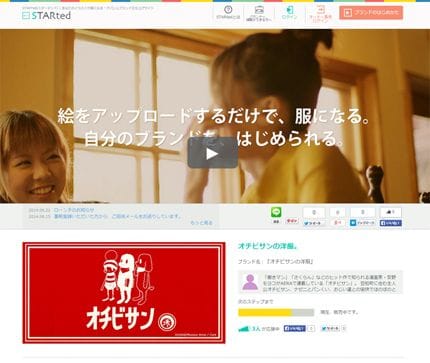Click the yellow step progress bar
Viewport: 430px width, 363px height.
pyautogui.click(x=276, y=312)
